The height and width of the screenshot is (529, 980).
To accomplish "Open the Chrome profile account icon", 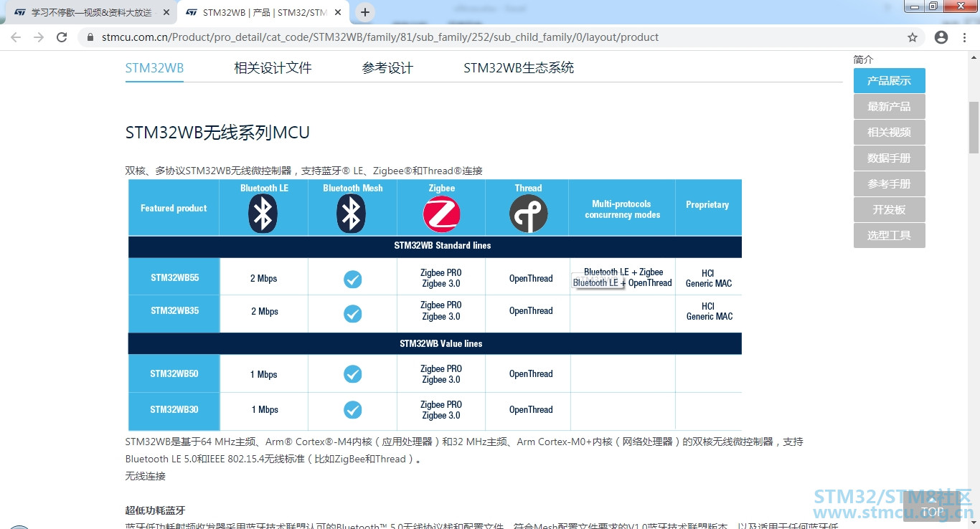I will pyautogui.click(x=941, y=37).
